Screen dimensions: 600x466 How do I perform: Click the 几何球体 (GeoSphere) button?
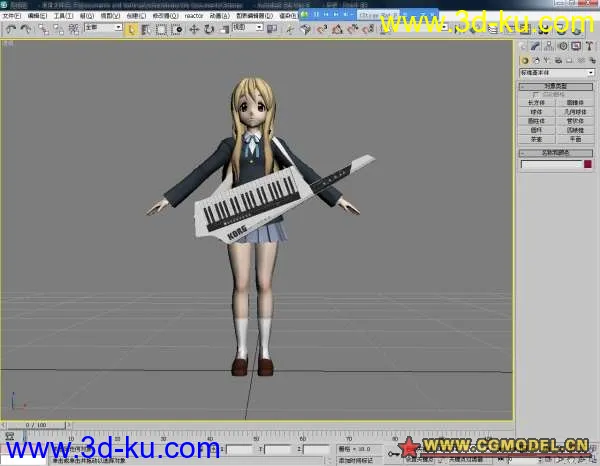click(574, 112)
